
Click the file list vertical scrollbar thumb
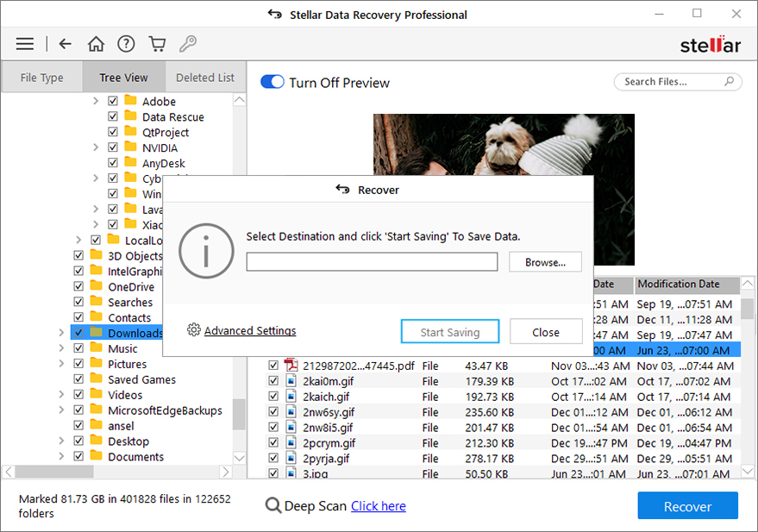point(747,309)
